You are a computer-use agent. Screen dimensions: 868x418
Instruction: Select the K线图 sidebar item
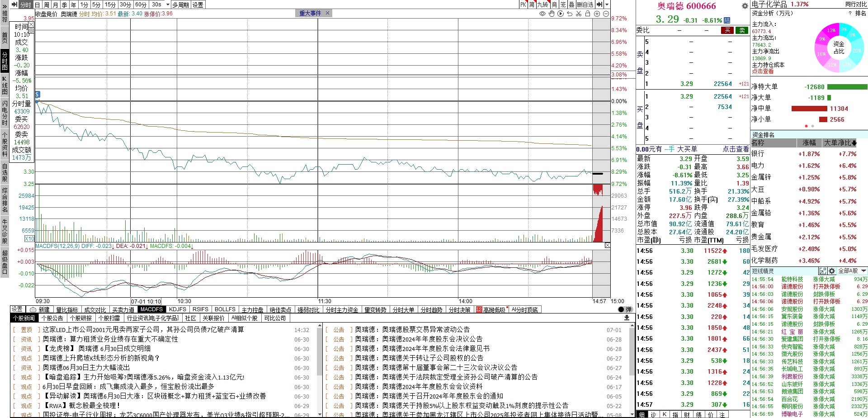point(5,85)
